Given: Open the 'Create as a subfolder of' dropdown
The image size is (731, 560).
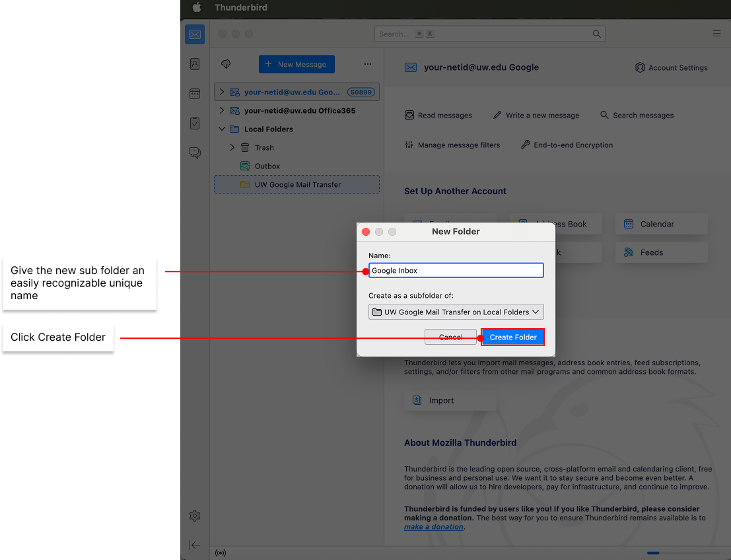Looking at the screenshot, I should (456, 312).
